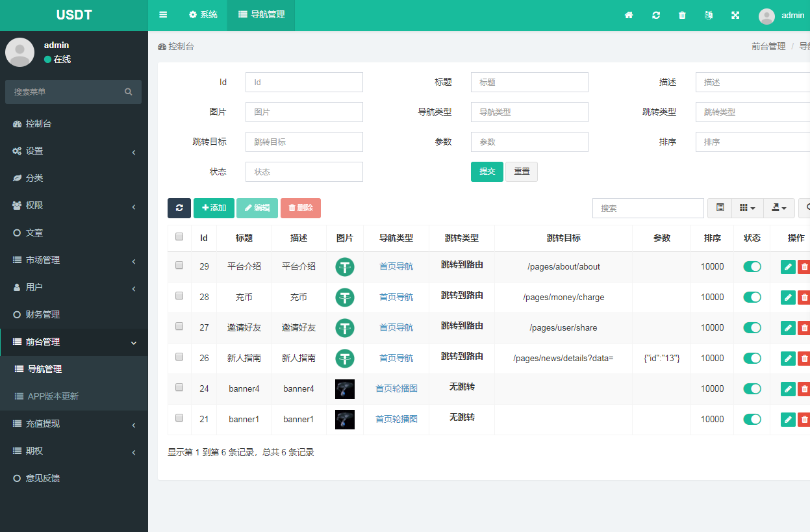Edit row 29 with the pencil icon

(x=788, y=266)
